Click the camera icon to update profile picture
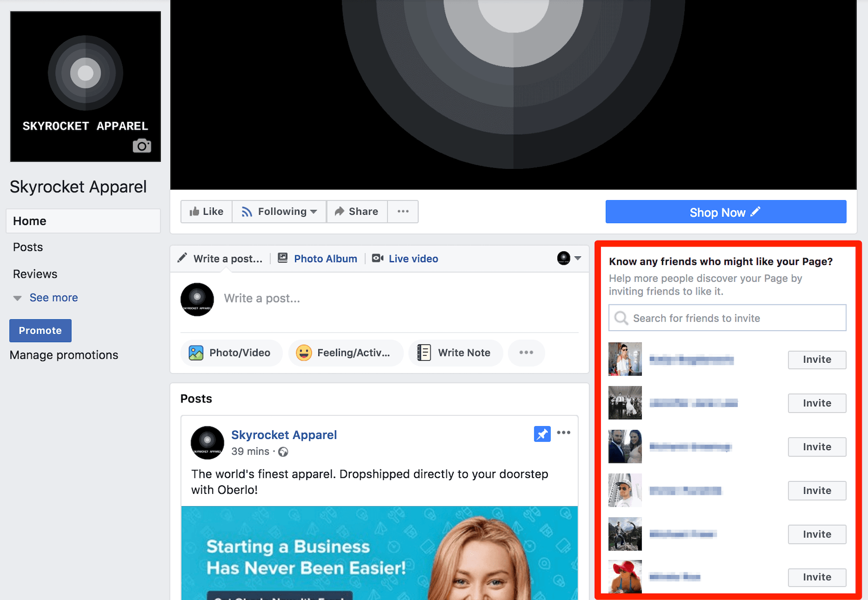Viewport: 868px width, 600px height. click(x=142, y=146)
